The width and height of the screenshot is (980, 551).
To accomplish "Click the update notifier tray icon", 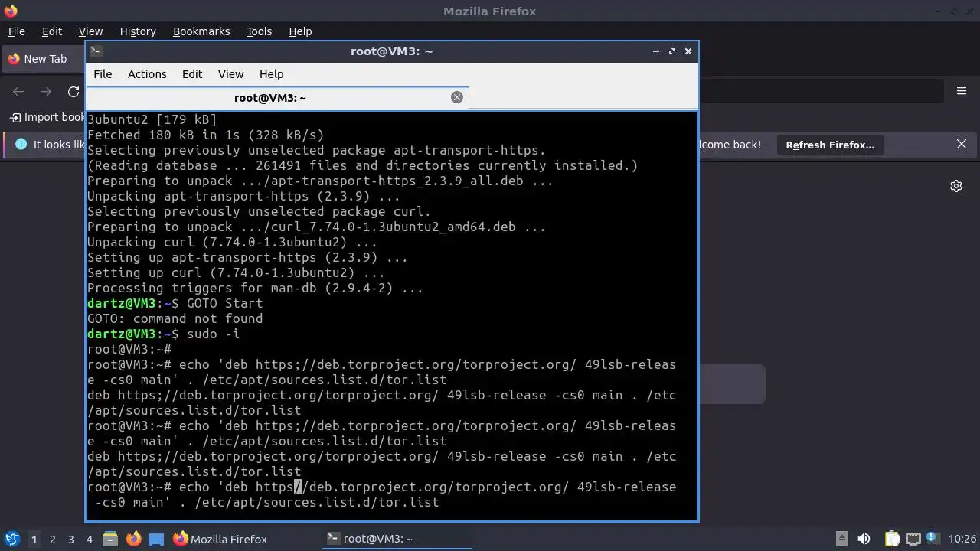I will 933,539.
